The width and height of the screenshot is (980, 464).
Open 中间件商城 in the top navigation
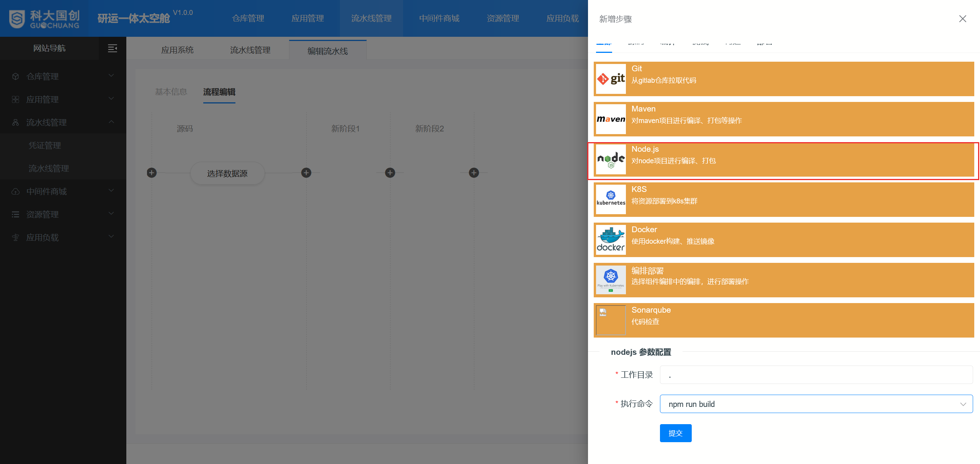[x=439, y=18]
